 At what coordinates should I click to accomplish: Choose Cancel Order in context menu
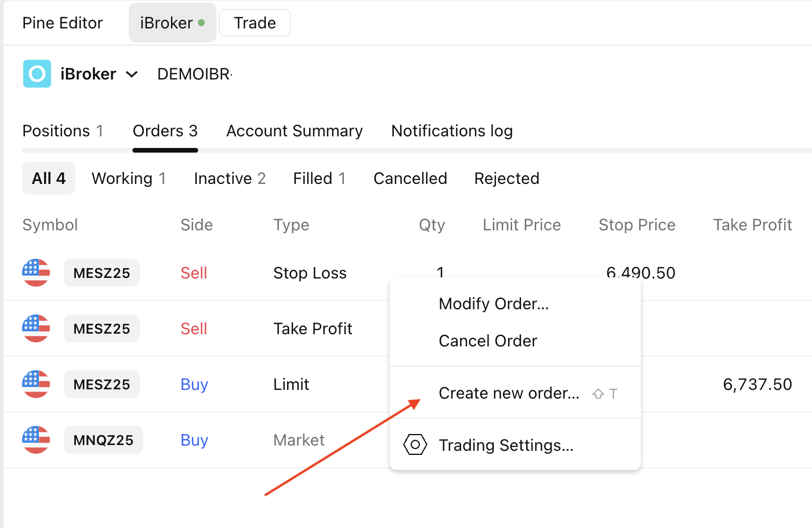coord(488,341)
